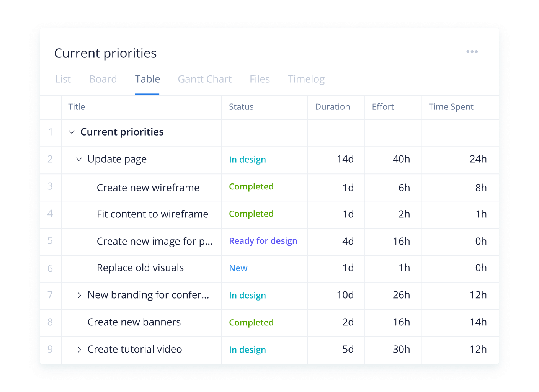
Task: Open the Timelog tab
Action: 306,79
